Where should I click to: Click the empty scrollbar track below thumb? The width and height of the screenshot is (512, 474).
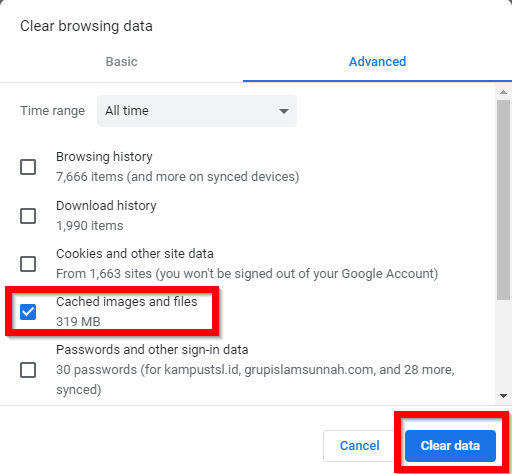pyautogui.click(x=503, y=345)
